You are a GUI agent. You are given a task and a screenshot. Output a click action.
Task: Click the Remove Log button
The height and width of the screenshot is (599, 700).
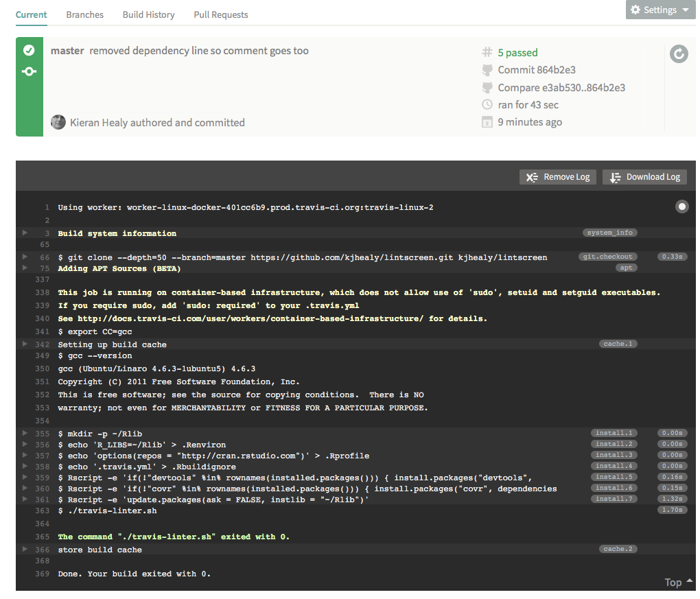(x=558, y=177)
